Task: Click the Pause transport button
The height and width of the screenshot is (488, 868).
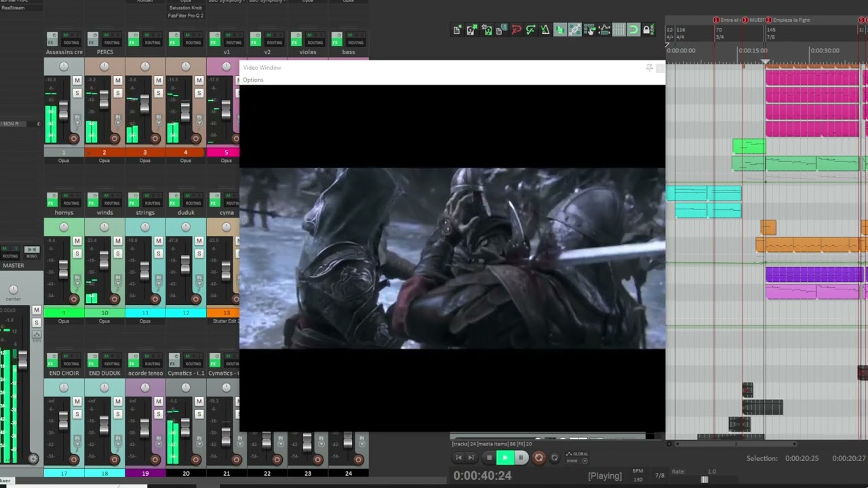Action: [x=521, y=457]
